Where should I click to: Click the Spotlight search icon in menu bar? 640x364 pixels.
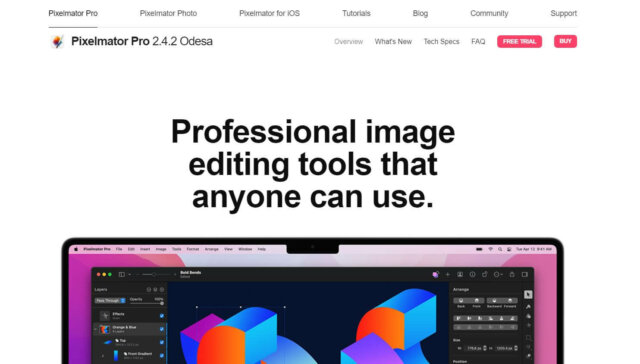coord(500,249)
